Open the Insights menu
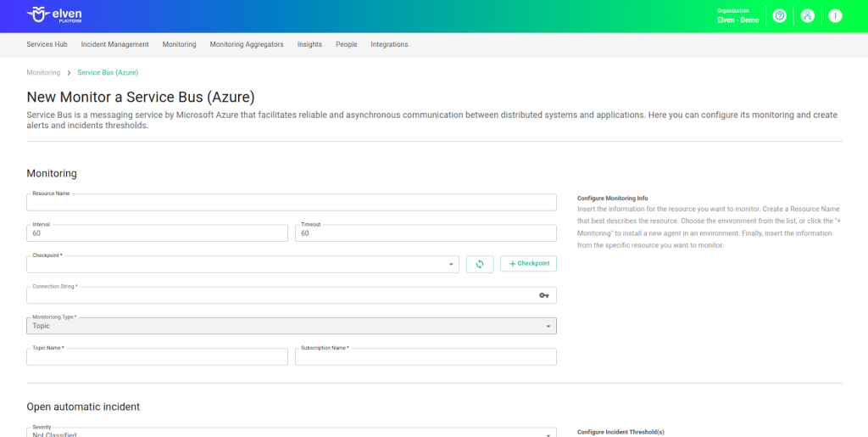The width and height of the screenshot is (868, 437). click(309, 44)
